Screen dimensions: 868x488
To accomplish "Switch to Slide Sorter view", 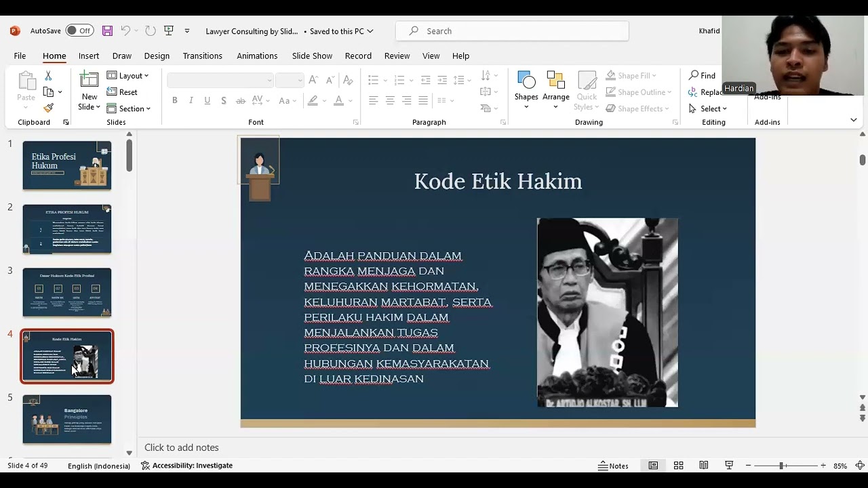I will click(678, 466).
